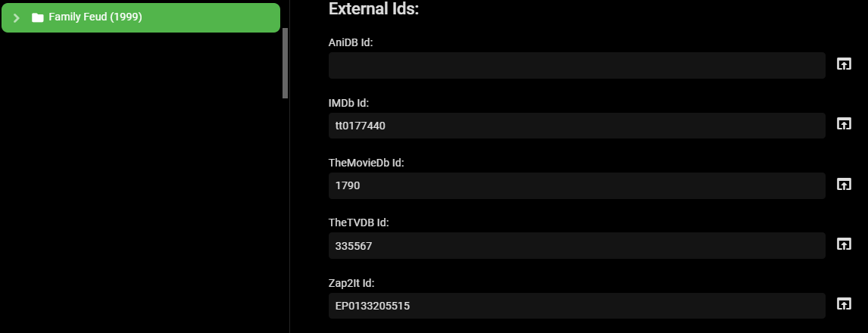
Task: Click the Zap2It Id field with EP0133205515
Action: tap(576, 306)
